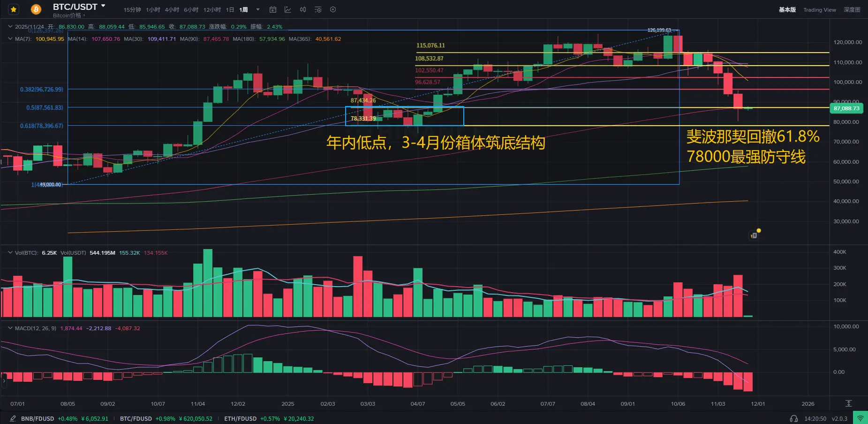This screenshot has width=868, height=424.
Task: Click the 12/01 date on time axis
Action: 758,404
